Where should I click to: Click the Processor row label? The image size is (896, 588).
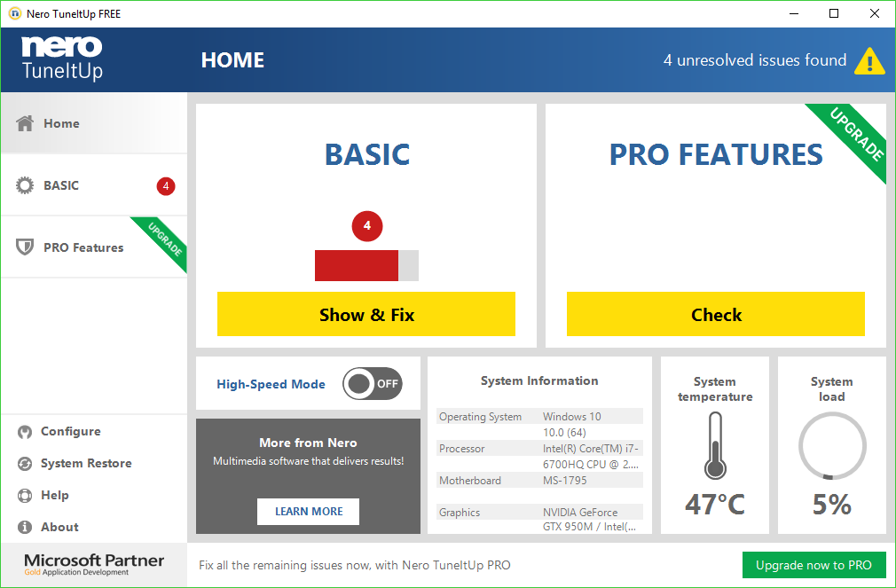click(461, 449)
